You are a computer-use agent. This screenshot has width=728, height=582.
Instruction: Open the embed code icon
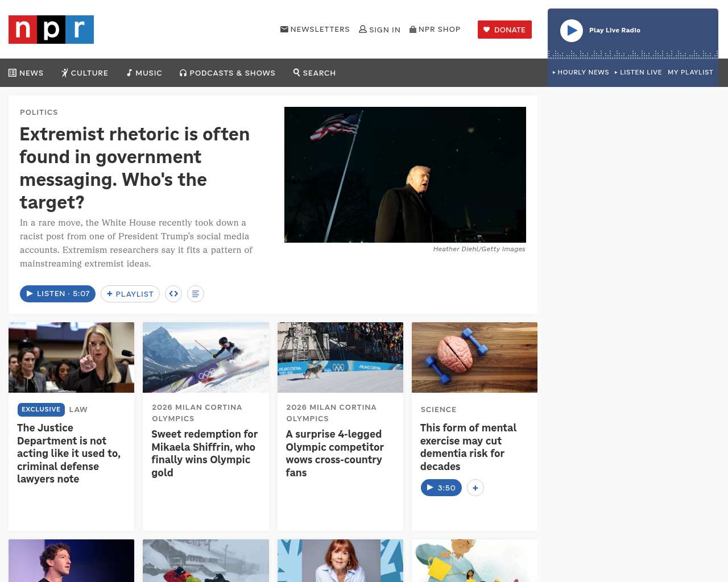tap(173, 294)
